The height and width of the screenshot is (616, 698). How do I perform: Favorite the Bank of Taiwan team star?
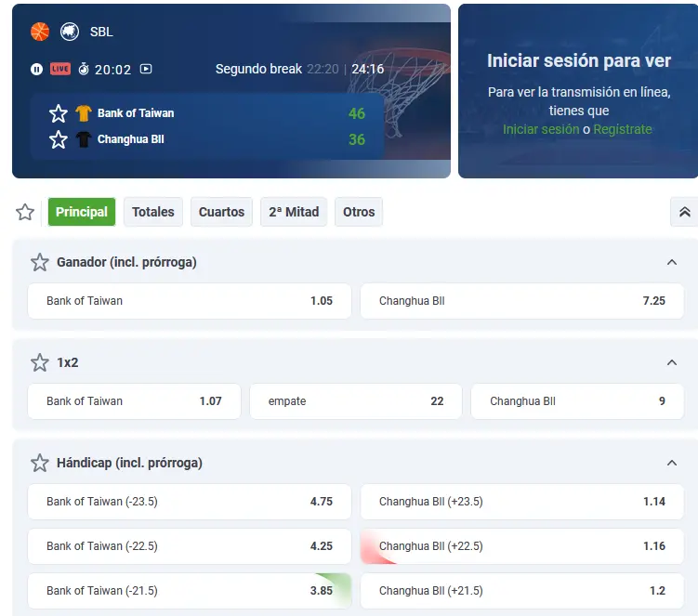click(59, 113)
